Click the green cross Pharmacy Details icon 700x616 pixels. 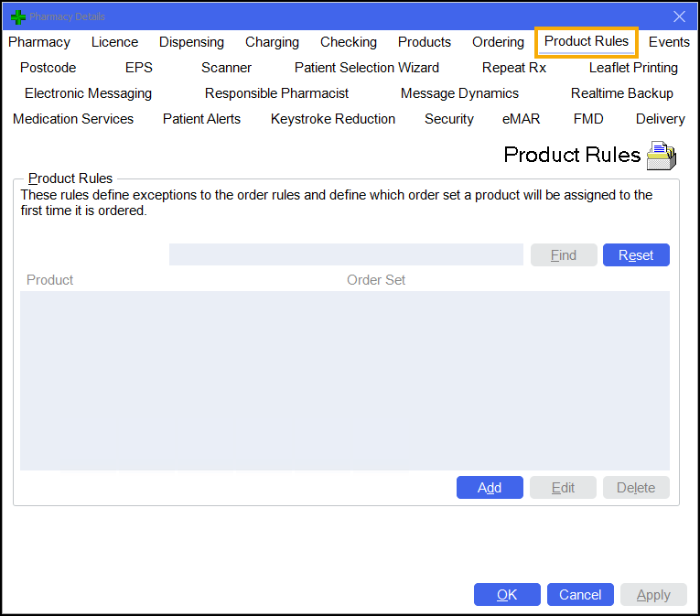(17, 16)
